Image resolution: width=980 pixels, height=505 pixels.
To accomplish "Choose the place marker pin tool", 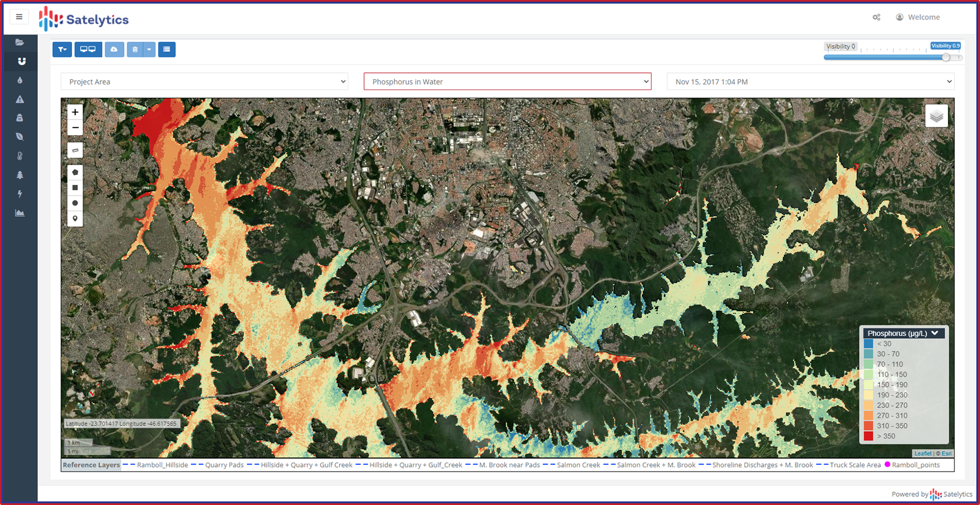I will click(x=75, y=218).
